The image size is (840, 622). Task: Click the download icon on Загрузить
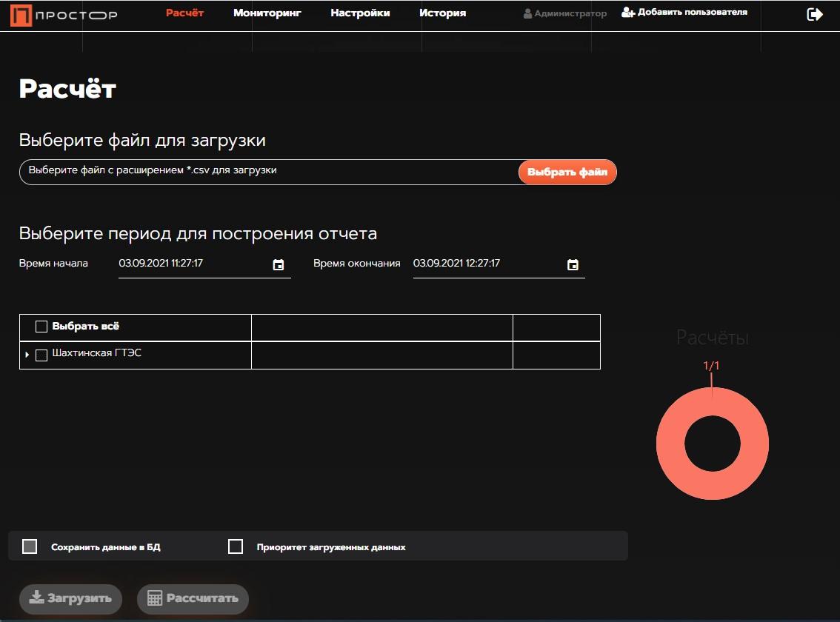36,598
